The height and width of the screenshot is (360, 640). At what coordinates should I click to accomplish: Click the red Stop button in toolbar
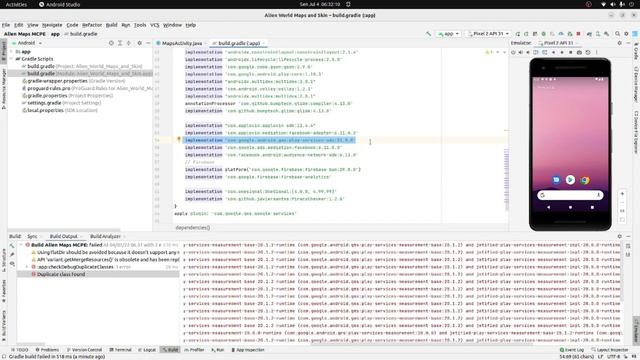[x=578, y=34]
